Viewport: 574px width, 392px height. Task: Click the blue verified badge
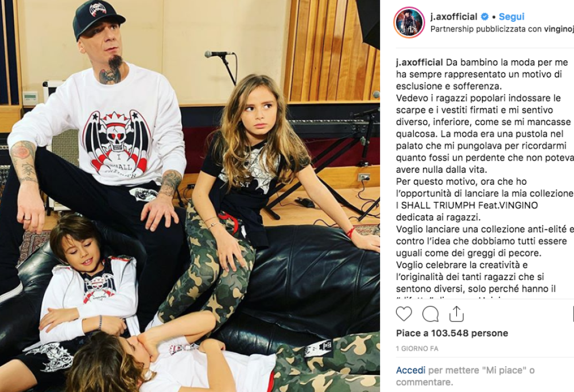click(484, 17)
